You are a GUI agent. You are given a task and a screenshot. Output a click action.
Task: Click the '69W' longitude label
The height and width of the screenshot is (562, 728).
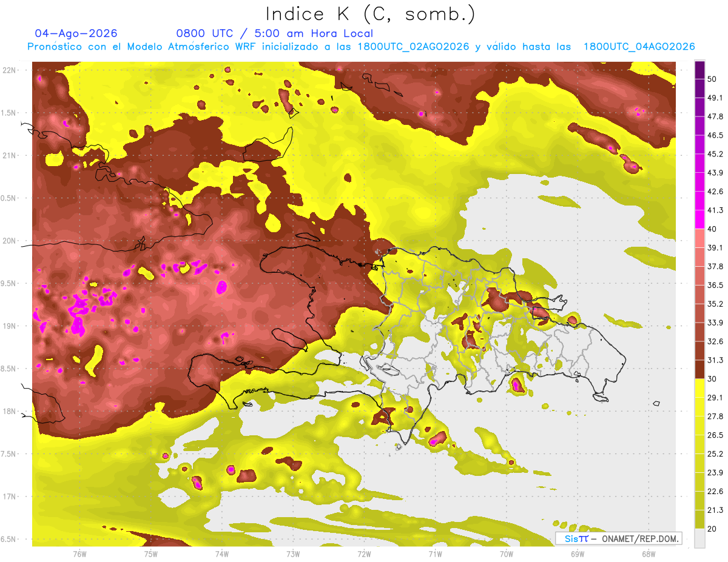(577, 554)
